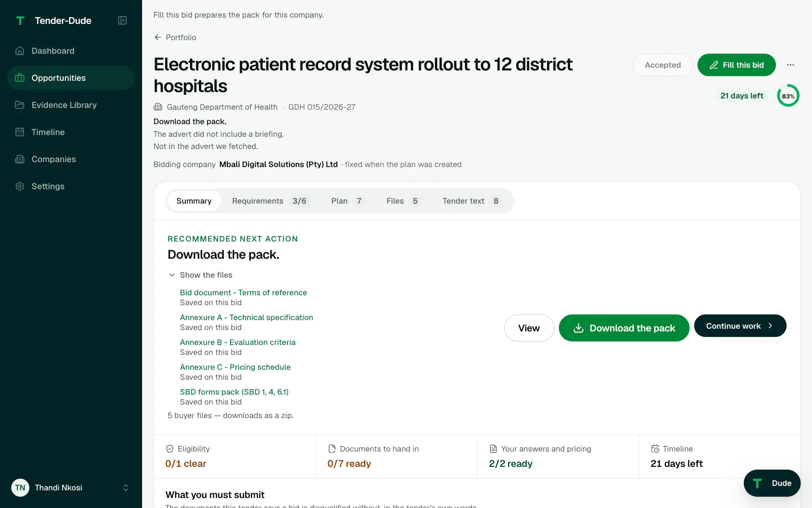The width and height of the screenshot is (812, 508).
Task: Open Annexure A - Technical specification
Action: click(246, 317)
